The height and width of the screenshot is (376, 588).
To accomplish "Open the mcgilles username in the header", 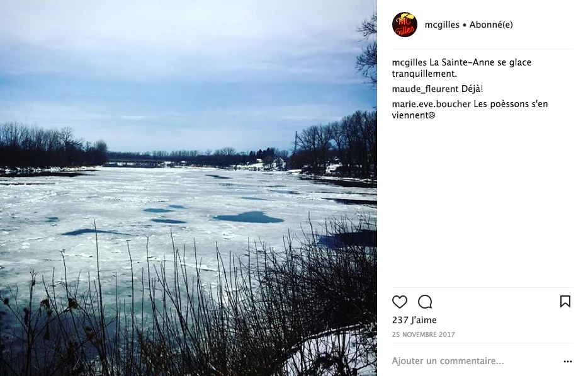I will click(442, 25).
